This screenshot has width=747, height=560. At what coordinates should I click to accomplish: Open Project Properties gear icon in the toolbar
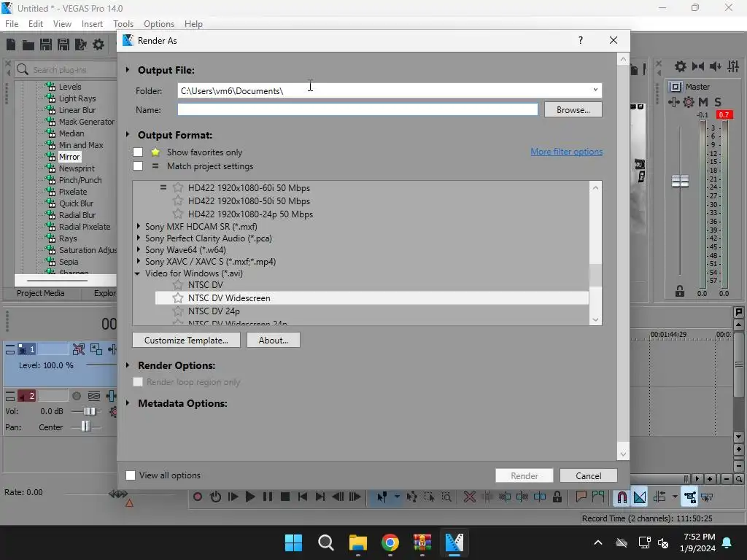click(98, 44)
